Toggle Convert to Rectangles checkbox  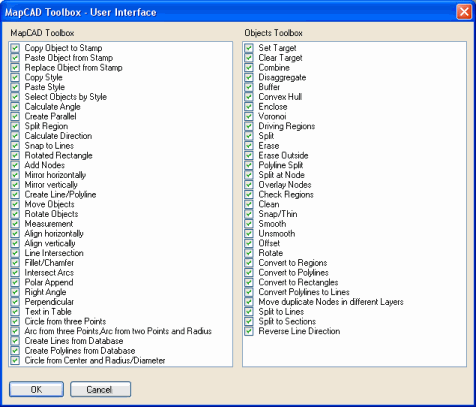(x=249, y=282)
